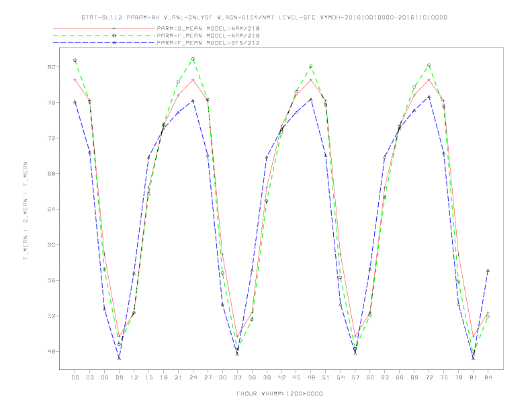Click x-axis forecast hour label 51

point(326,377)
